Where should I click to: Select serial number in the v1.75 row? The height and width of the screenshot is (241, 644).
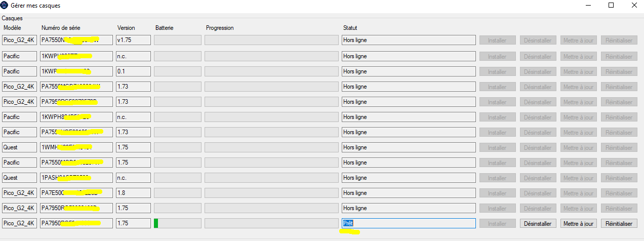76,40
